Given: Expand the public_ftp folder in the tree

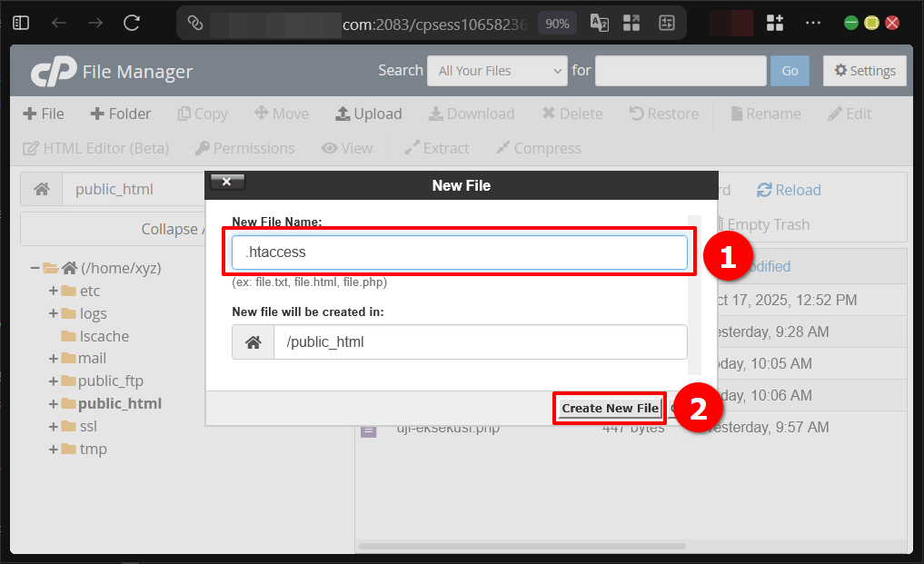Looking at the screenshot, I should 53,381.
